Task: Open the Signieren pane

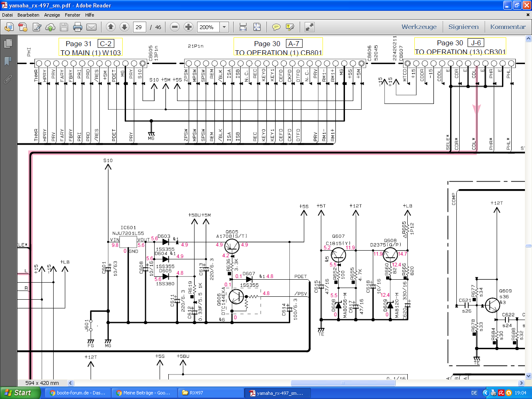Action: pyautogui.click(x=463, y=27)
